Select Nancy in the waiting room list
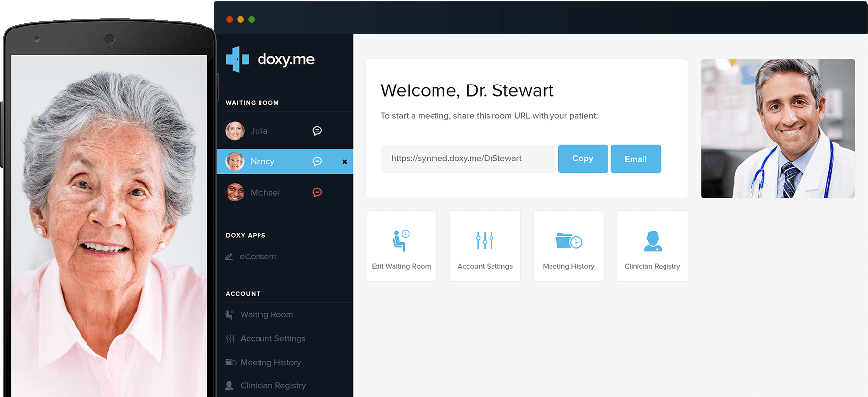The image size is (868, 397). [x=284, y=162]
